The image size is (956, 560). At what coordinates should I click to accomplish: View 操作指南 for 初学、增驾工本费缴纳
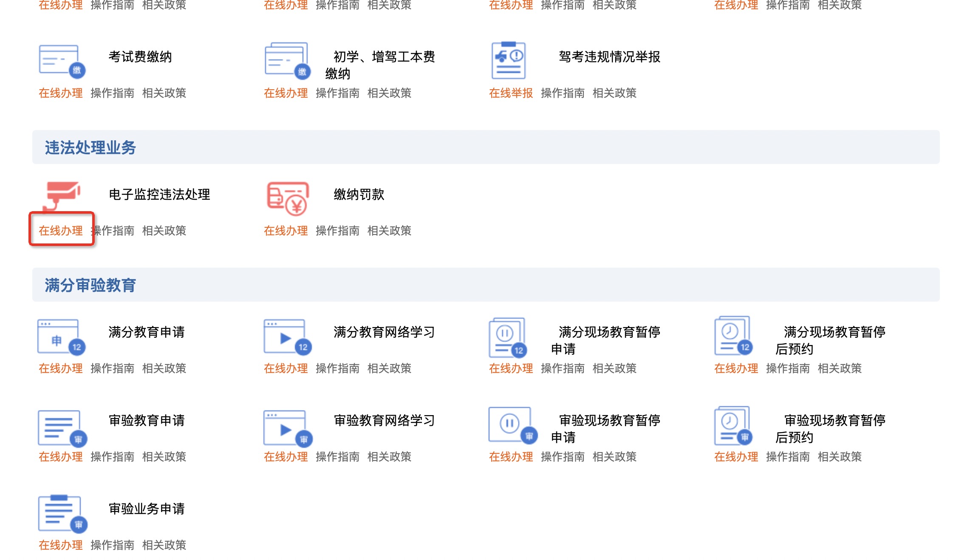(338, 93)
